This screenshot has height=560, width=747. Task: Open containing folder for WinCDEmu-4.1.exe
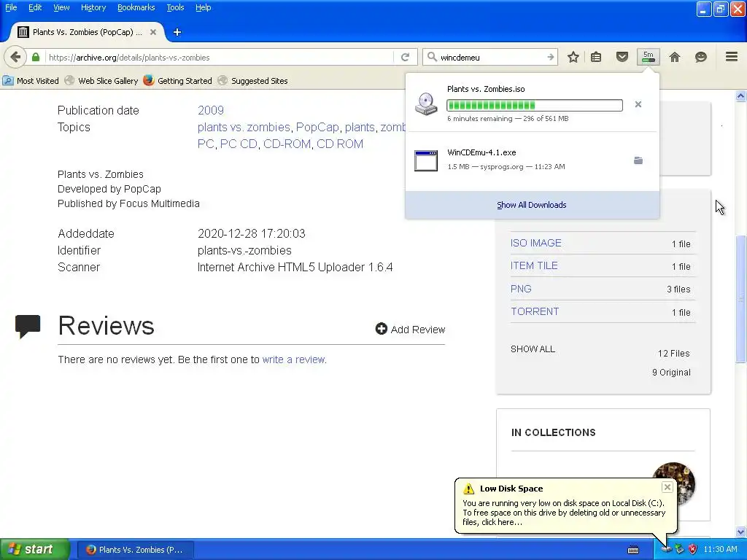[x=638, y=160]
